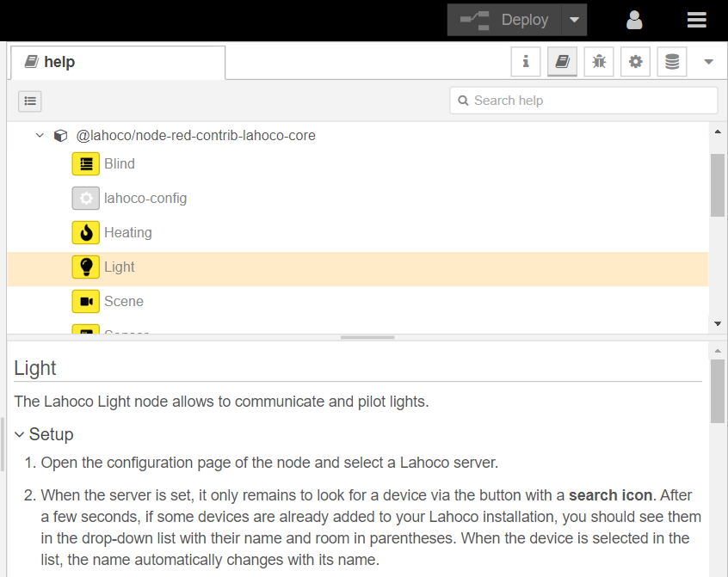This screenshot has height=577, width=728.
Task: Click the user account icon
Action: coord(634,20)
